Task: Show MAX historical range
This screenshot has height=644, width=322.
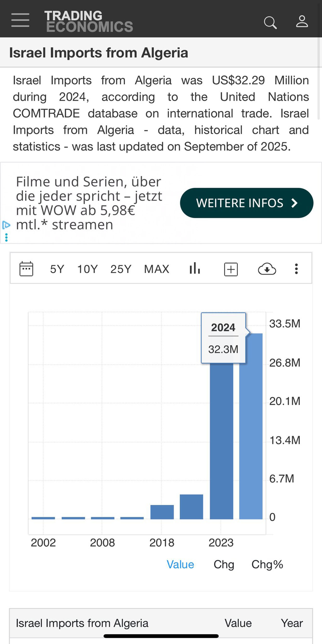Action: [157, 269]
